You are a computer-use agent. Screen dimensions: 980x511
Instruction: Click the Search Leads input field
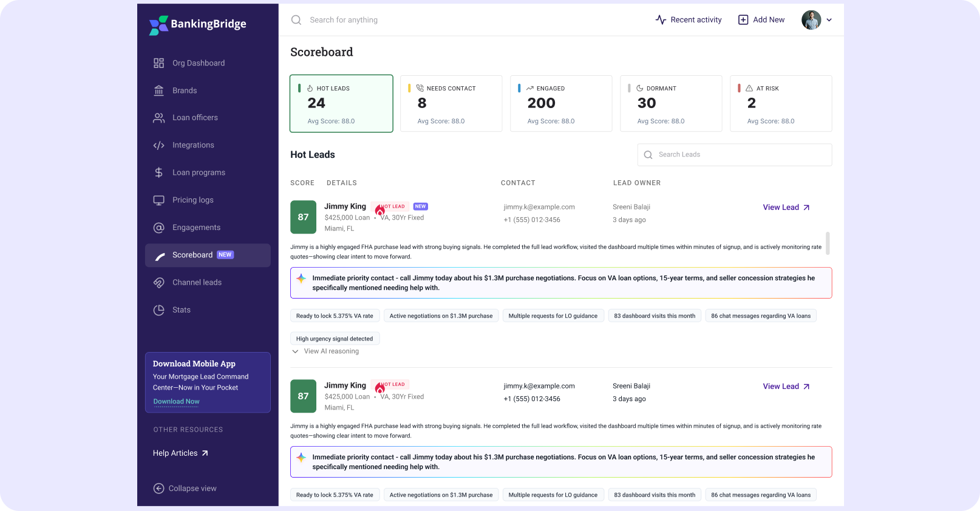click(735, 155)
